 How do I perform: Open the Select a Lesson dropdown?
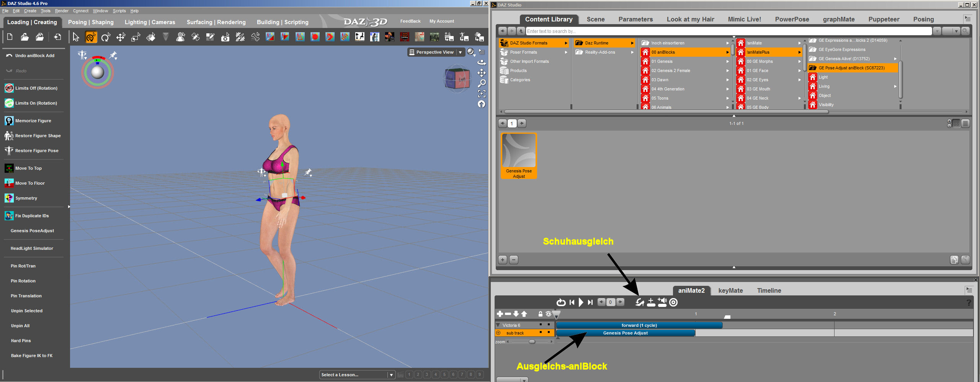coord(357,375)
